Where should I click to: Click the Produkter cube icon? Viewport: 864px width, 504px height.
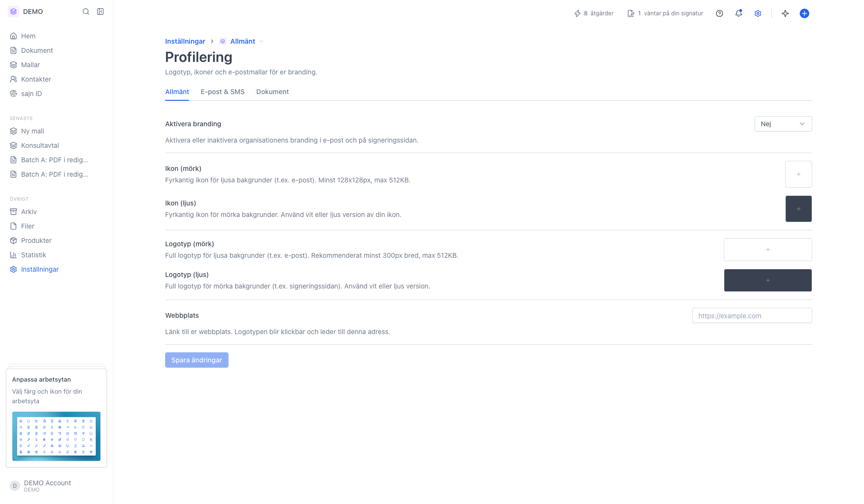(13, 240)
